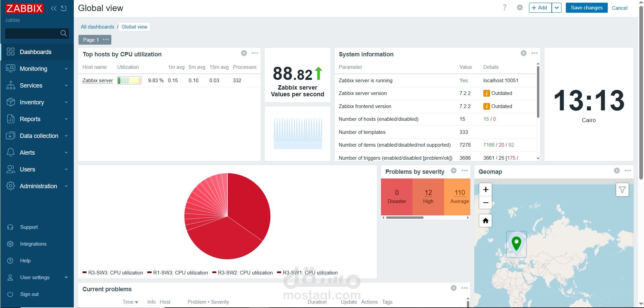Click the R1-SW3 CPU utilization legend entry
The width and height of the screenshot is (644, 308).
pos(178,273)
